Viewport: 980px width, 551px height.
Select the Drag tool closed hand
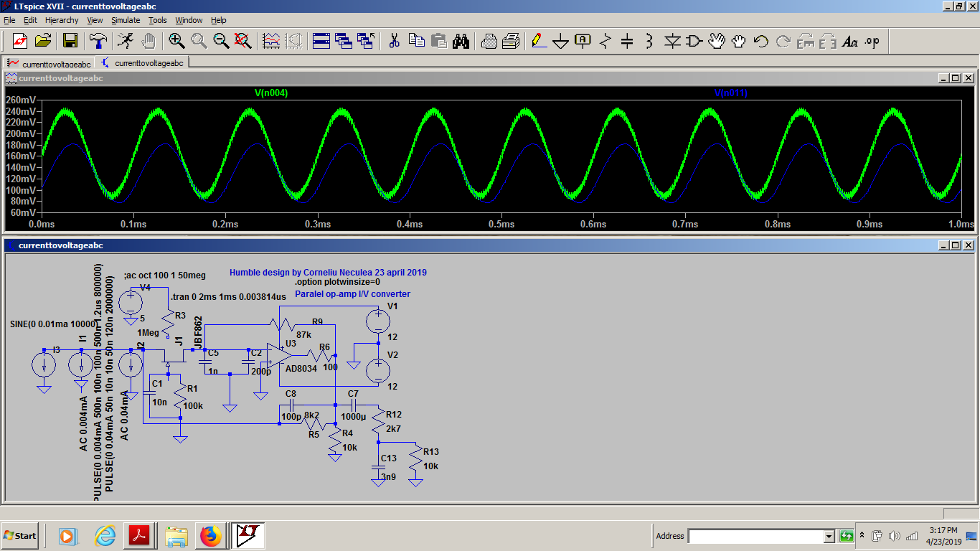738,41
